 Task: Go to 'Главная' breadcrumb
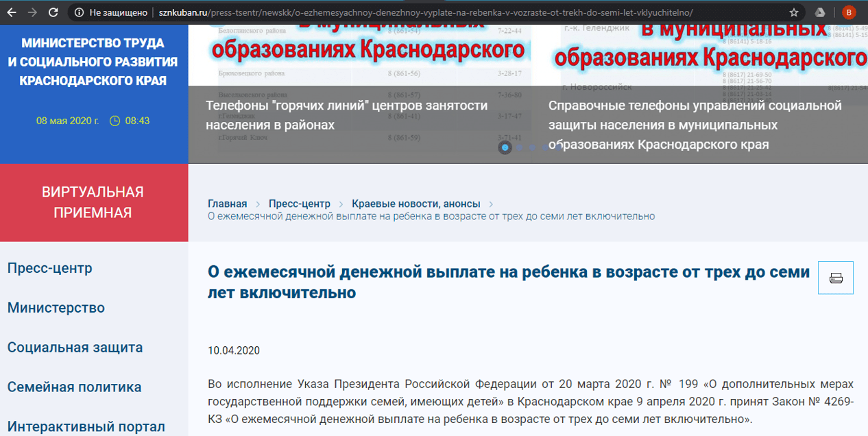(228, 204)
